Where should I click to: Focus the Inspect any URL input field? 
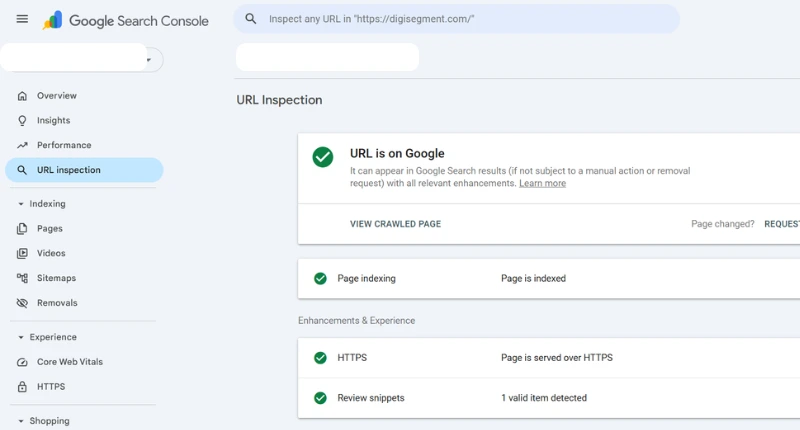460,19
